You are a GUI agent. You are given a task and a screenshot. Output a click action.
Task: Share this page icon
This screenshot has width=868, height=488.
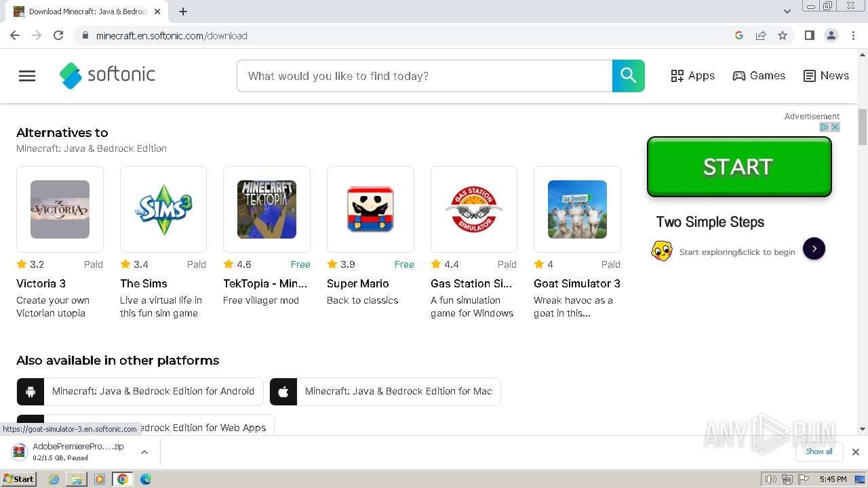(761, 35)
